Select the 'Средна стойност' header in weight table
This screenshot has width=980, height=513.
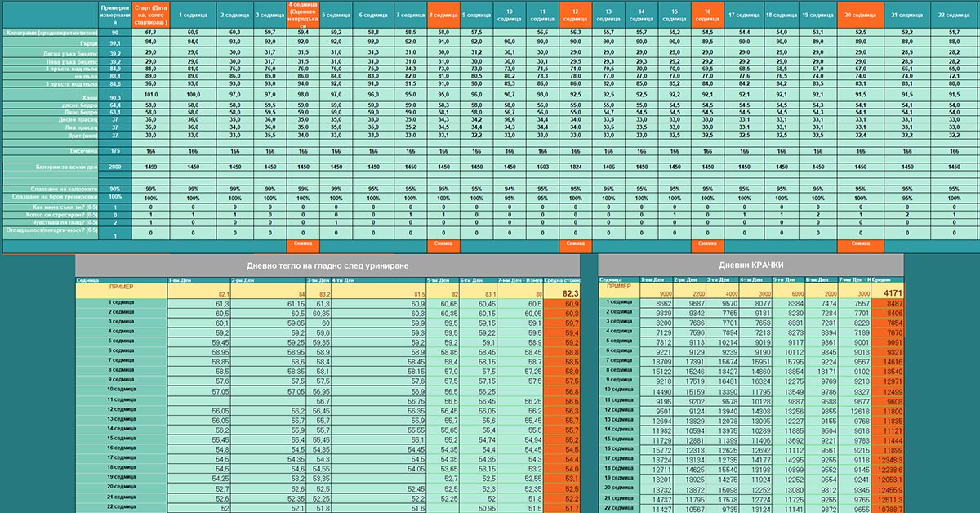click(x=562, y=279)
